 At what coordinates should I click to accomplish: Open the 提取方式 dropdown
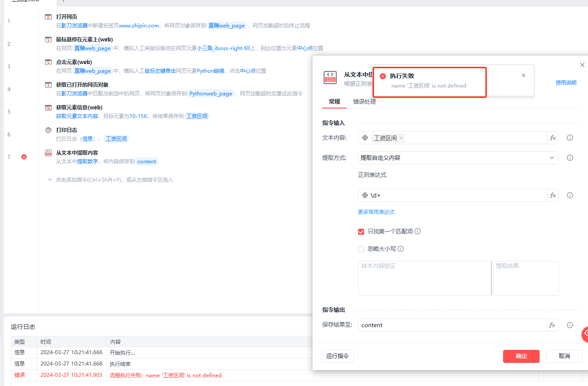(x=458, y=158)
